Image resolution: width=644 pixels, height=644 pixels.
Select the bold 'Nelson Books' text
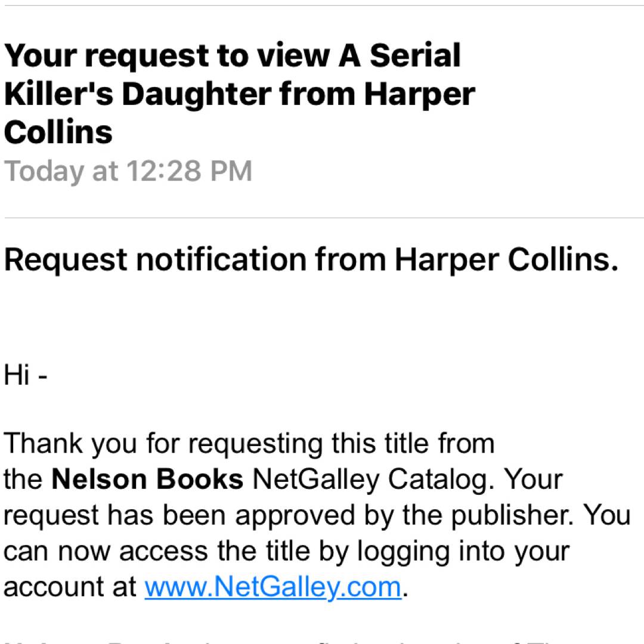tap(147, 480)
